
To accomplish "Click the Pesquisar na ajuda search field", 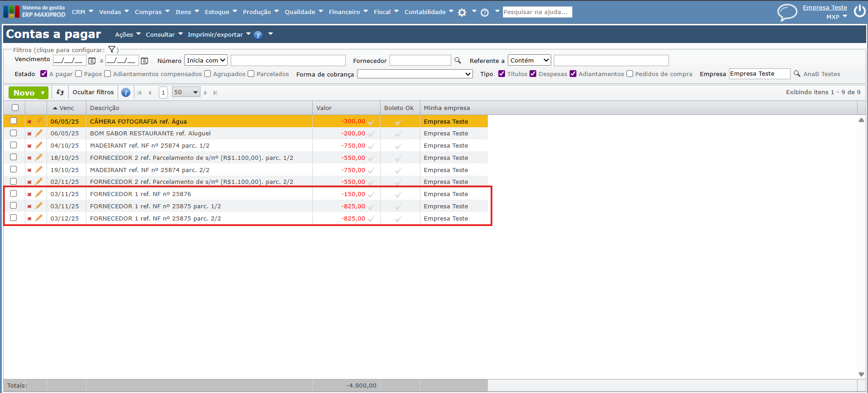I will 538,12.
